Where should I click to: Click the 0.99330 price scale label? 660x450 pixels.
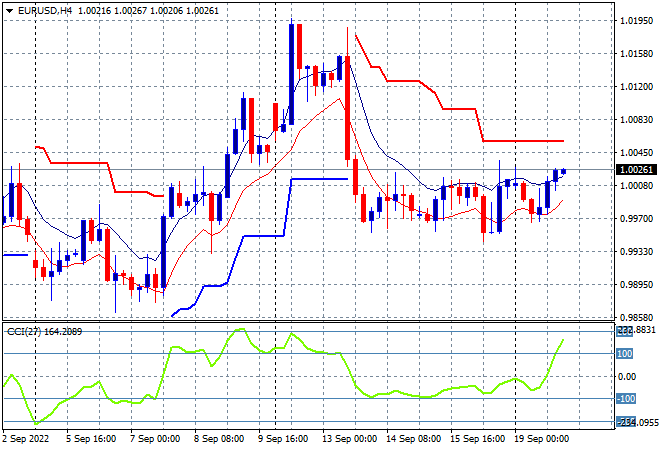pyautogui.click(x=636, y=252)
